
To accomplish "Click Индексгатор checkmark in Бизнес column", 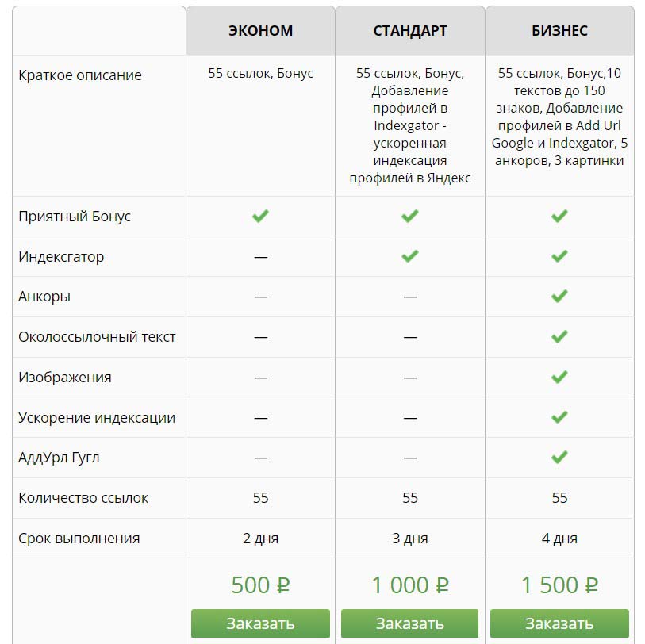I will click(x=559, y=256).
